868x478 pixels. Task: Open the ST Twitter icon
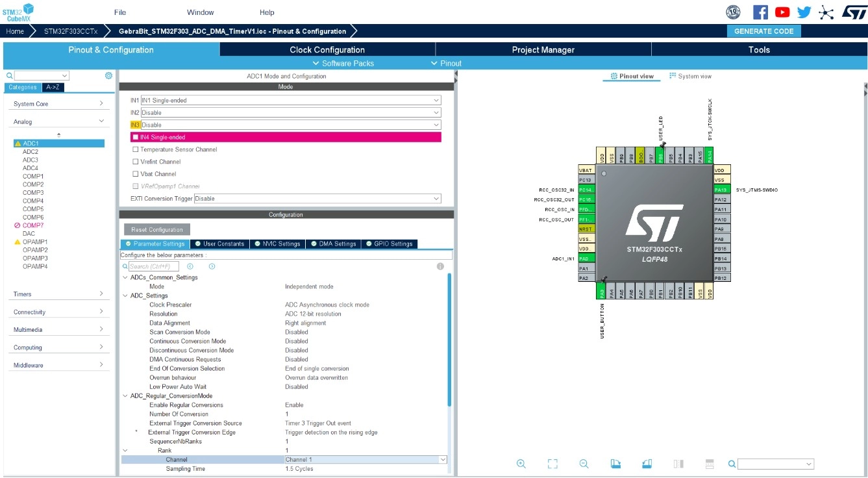(x=804, y=12)
